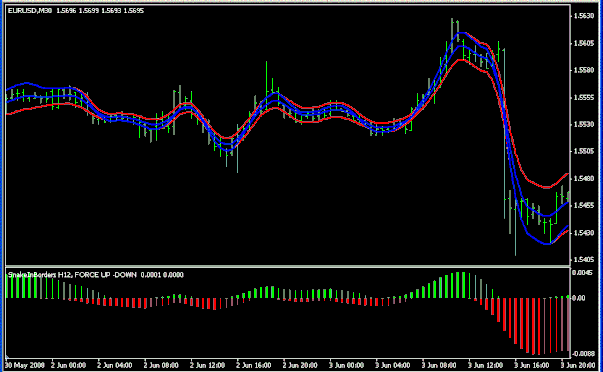The image size is (603, 372).
Task: Click the 2 Jun 08:00 time label
Action: 161,365
